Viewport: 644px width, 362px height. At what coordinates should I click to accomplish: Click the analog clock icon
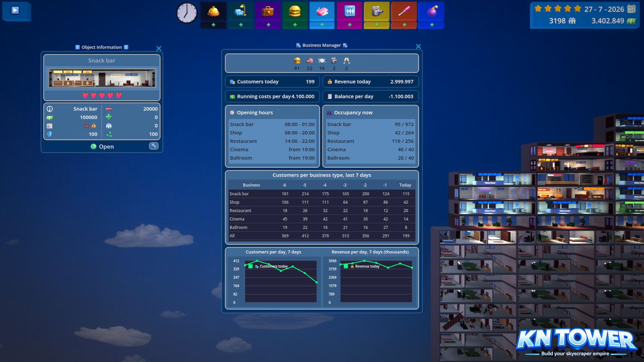pos(187,13)
